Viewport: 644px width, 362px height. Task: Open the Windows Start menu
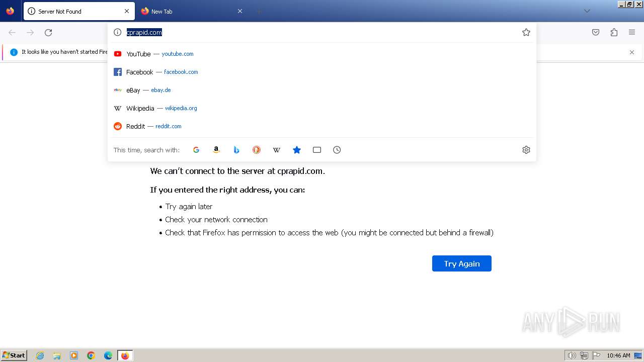[x=14, y=355]
